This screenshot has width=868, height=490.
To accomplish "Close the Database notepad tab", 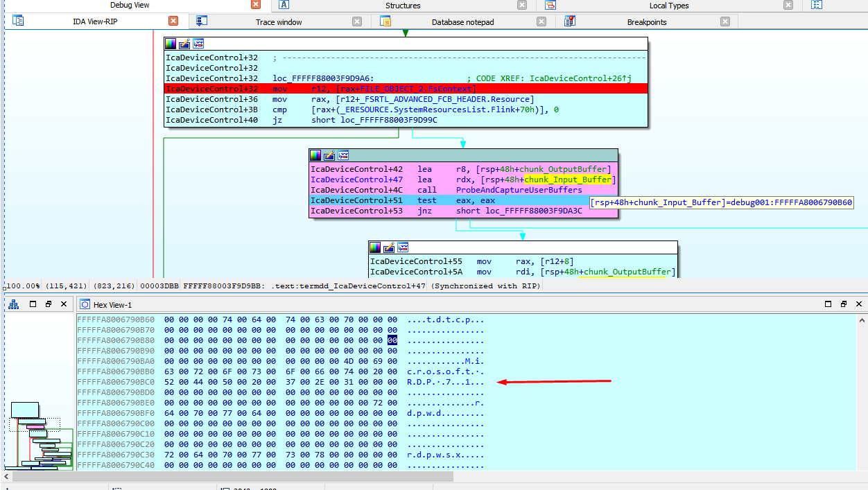I will pos(541,21).
